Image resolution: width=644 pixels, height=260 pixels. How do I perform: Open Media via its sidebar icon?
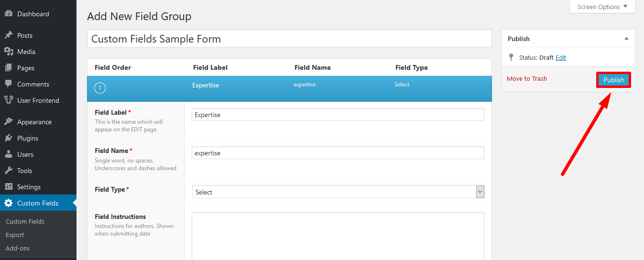[x=9, y=52]
